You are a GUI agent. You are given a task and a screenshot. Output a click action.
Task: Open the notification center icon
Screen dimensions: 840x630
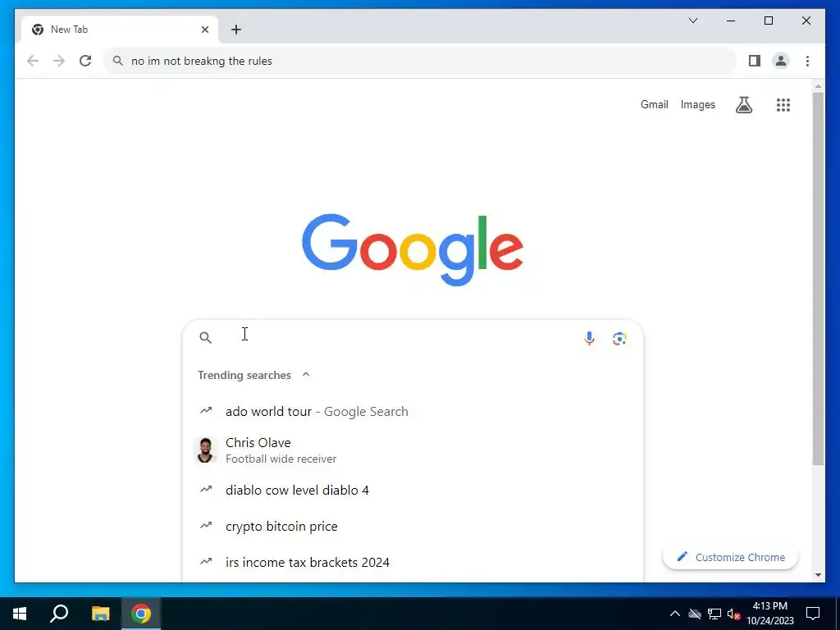point(813,614)
